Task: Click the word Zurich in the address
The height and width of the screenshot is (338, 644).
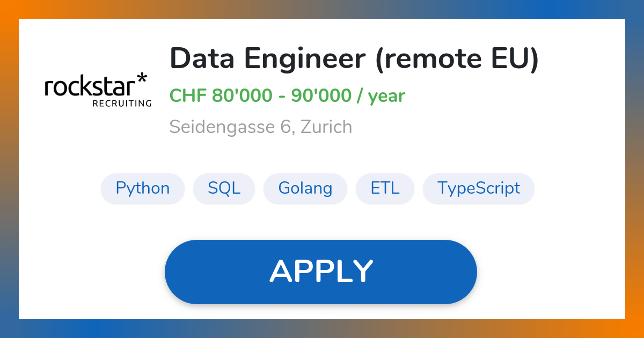Action: pyautogui.click(x=326, y=127)
